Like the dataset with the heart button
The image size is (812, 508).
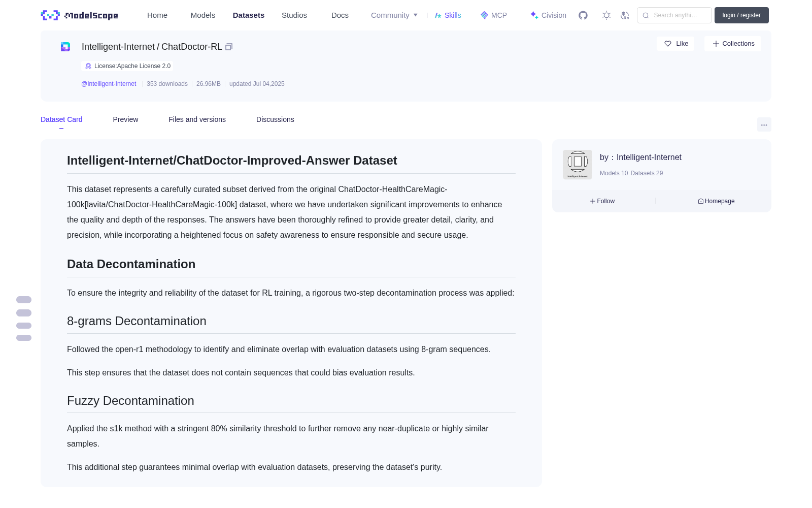[x=675, y=44]
